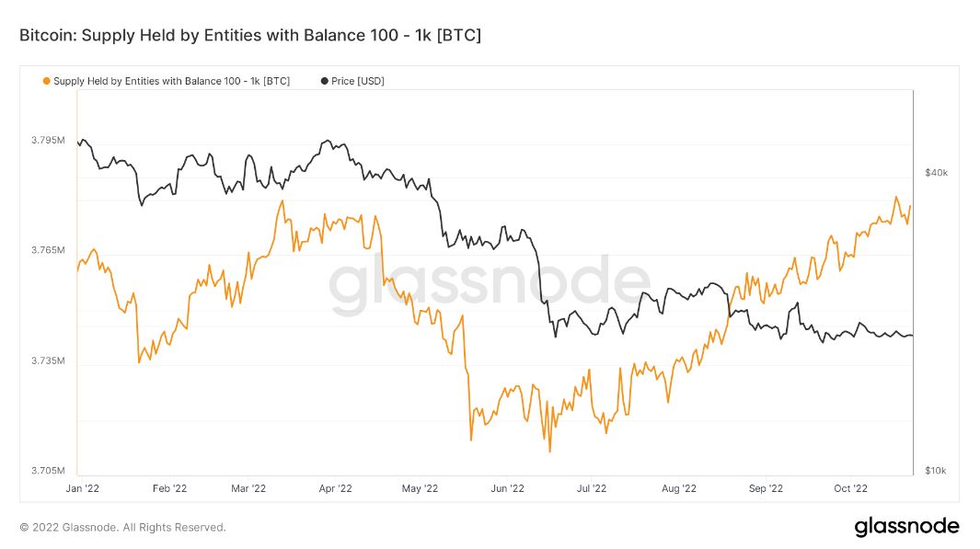This screenshot has height=549, width=980.
Task: Click the 3.795M left axis label
Action: tap(48, 141)
